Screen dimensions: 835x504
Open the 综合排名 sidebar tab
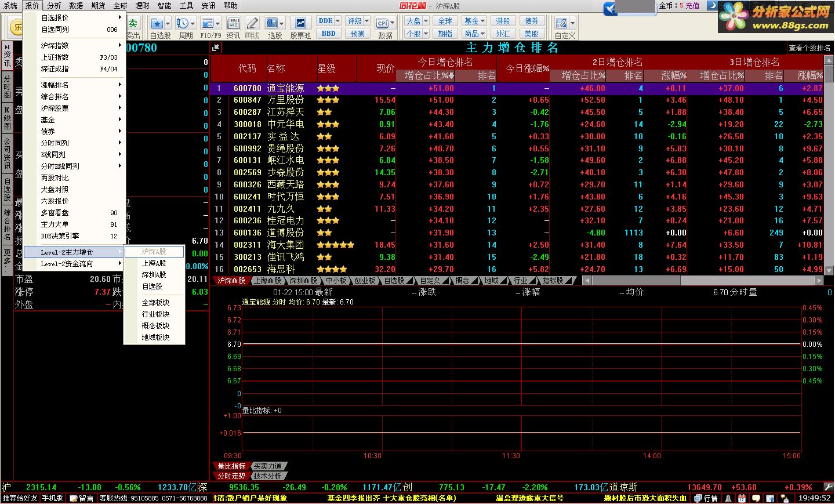point(7,226)
